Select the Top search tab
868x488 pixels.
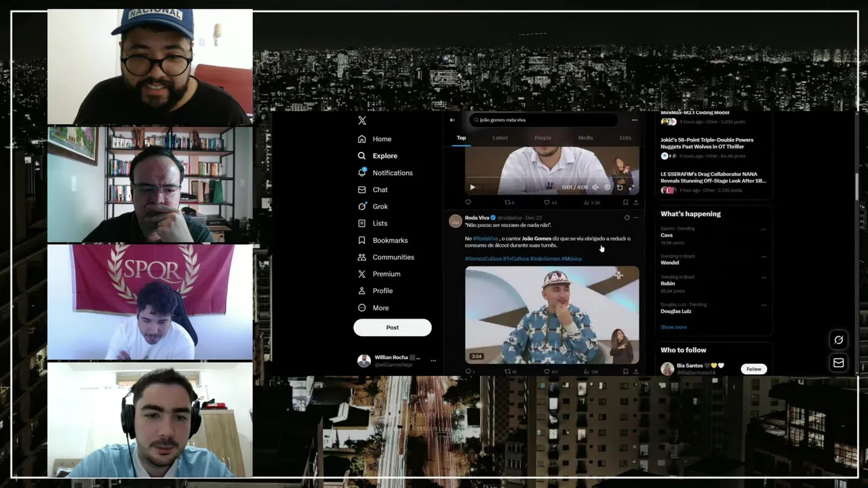pyautogui.click(x=461, y=138)
